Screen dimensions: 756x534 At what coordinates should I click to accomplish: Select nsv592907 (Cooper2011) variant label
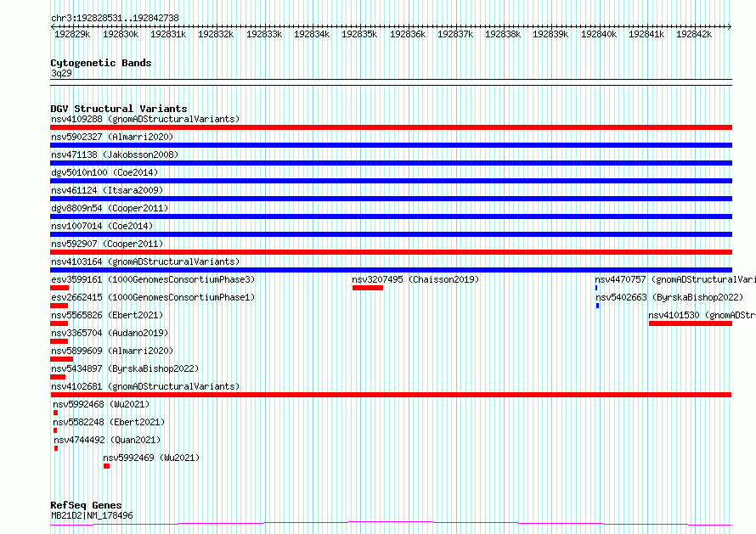[x=107, y=244]
